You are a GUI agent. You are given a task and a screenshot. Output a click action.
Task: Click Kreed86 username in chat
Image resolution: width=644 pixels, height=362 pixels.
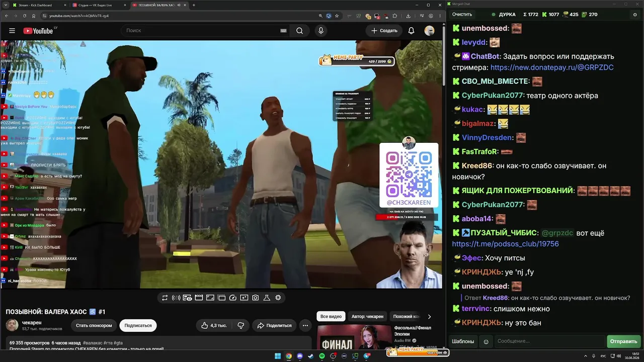tap(476, 166)
